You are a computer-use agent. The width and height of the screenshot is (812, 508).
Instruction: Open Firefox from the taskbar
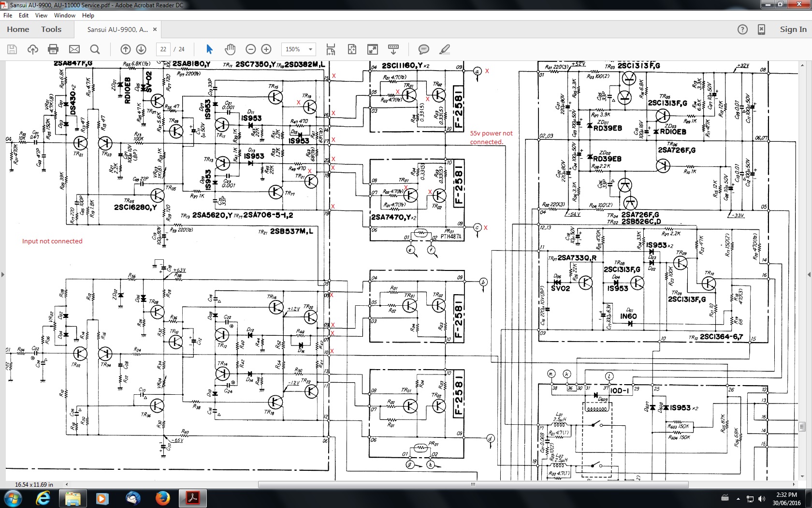(x=163, y=498)
